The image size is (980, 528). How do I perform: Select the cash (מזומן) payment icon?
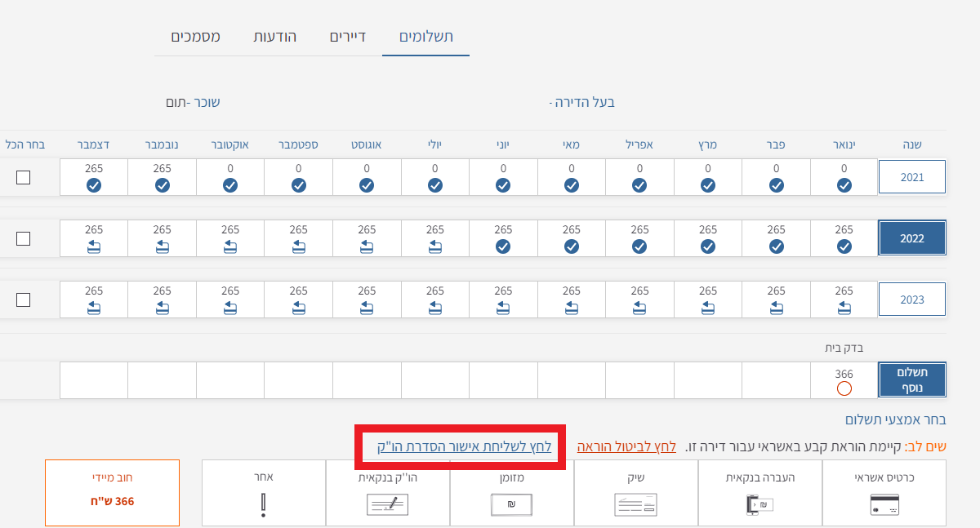coord(511,505)
